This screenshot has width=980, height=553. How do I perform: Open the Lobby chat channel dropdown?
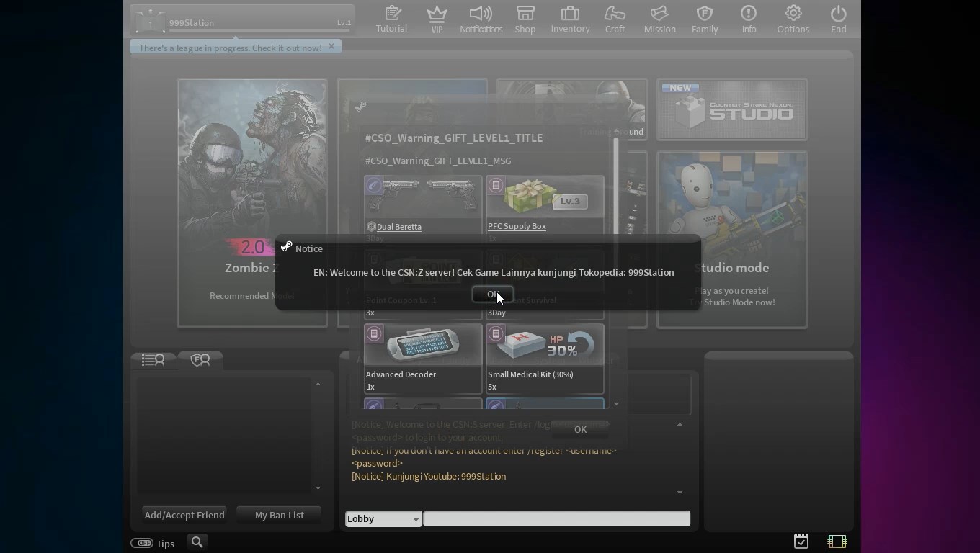[x=383, y=518]
